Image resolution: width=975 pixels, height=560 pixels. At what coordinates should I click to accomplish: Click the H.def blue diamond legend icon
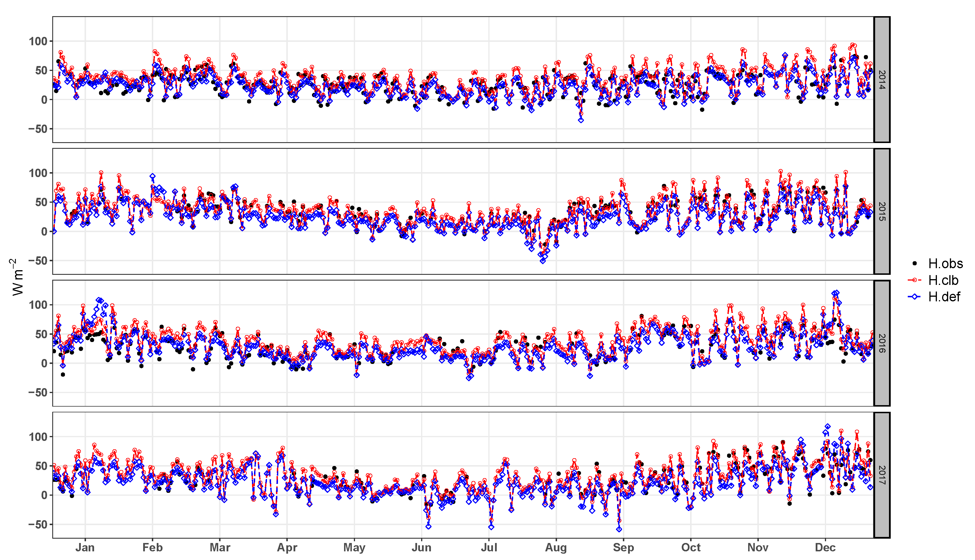915,296
